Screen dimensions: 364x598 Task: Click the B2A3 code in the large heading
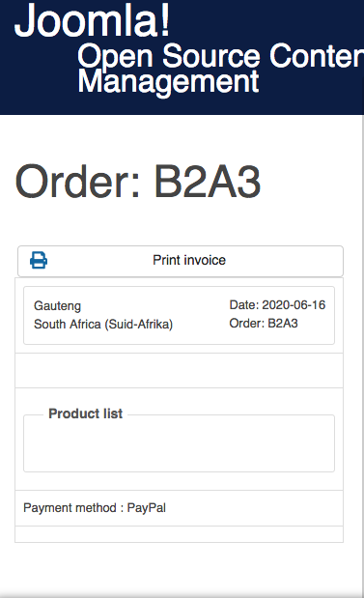click(208, 182)
